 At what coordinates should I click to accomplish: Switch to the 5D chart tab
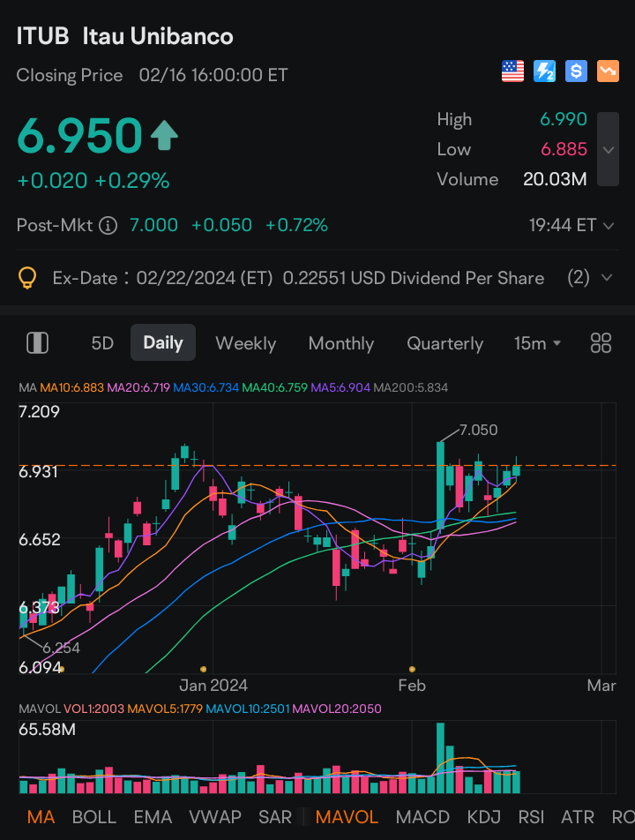[102, 343]
